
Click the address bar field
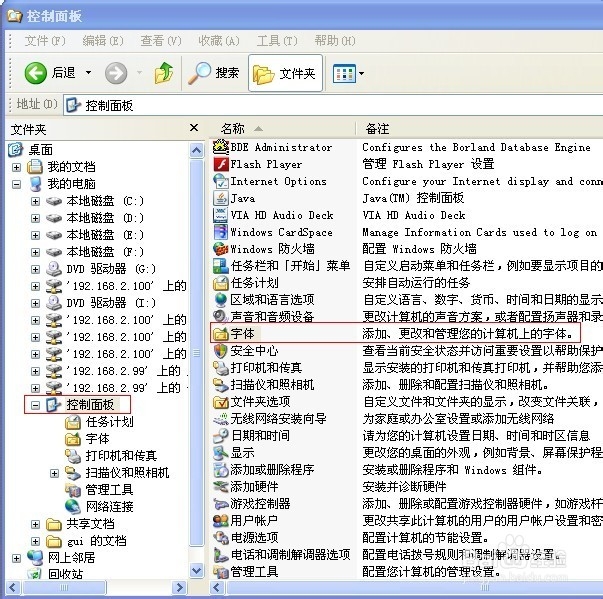333,105
